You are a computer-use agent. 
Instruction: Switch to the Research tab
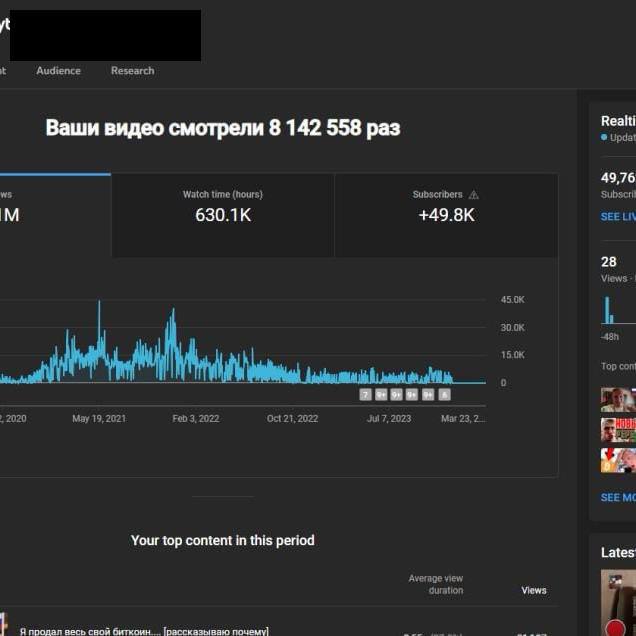(133, 71)
